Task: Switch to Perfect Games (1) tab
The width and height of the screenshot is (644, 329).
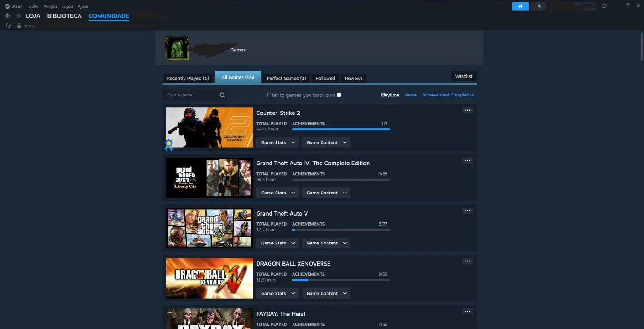Action: (x=286, y=78)
